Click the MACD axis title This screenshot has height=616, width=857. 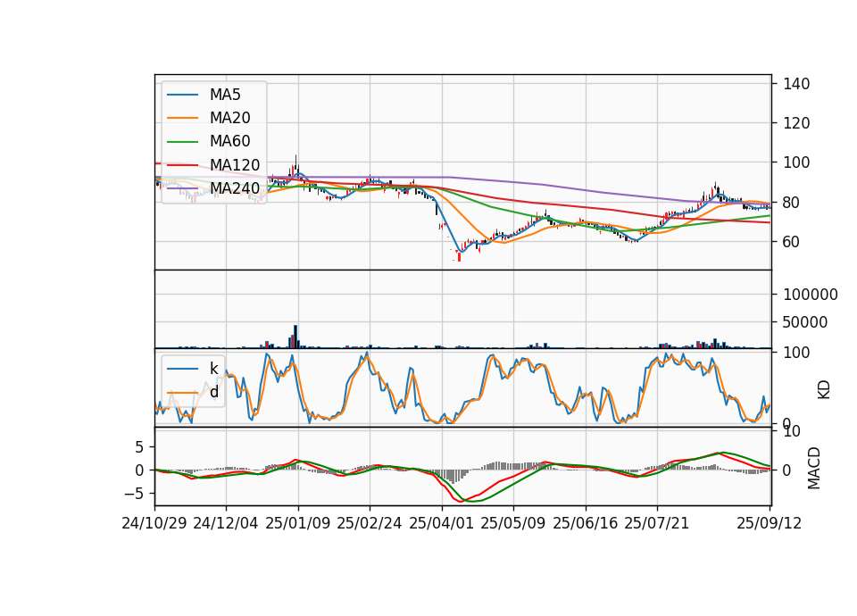click(x=814, y=468)
